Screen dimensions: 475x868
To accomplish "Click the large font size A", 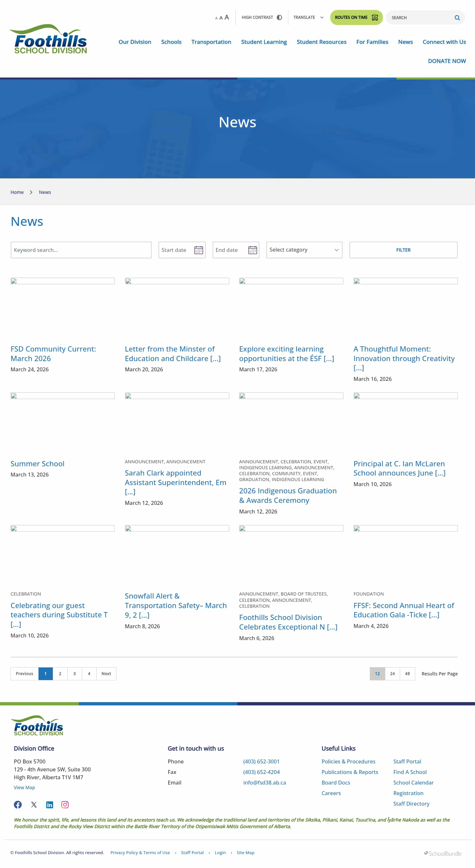I will [x=227, y=17].
